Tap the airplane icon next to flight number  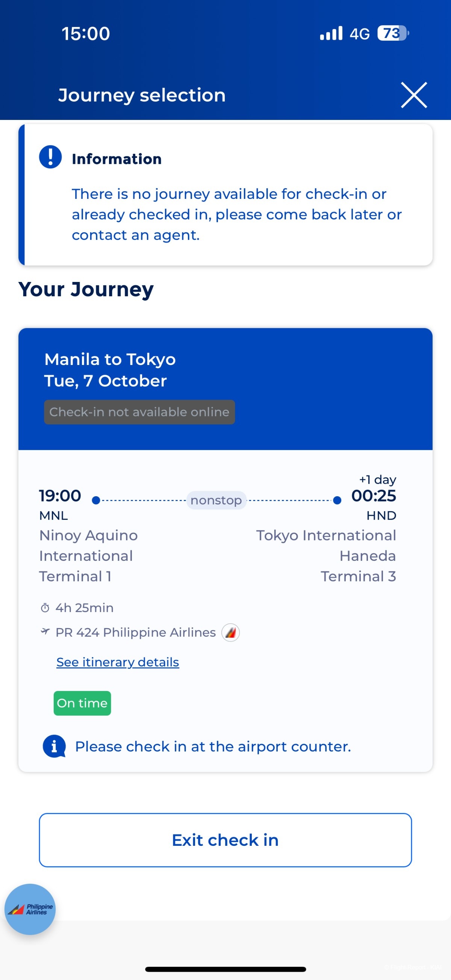pyautogui.click(x=45, y=632)
